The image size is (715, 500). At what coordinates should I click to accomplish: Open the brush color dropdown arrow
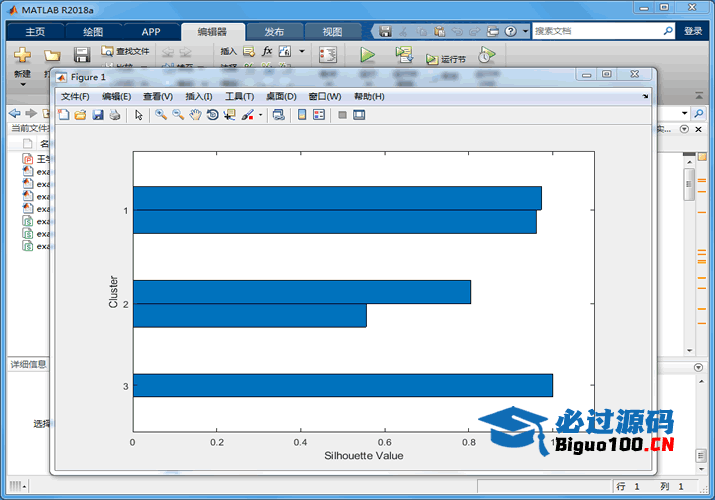(261, 115)
